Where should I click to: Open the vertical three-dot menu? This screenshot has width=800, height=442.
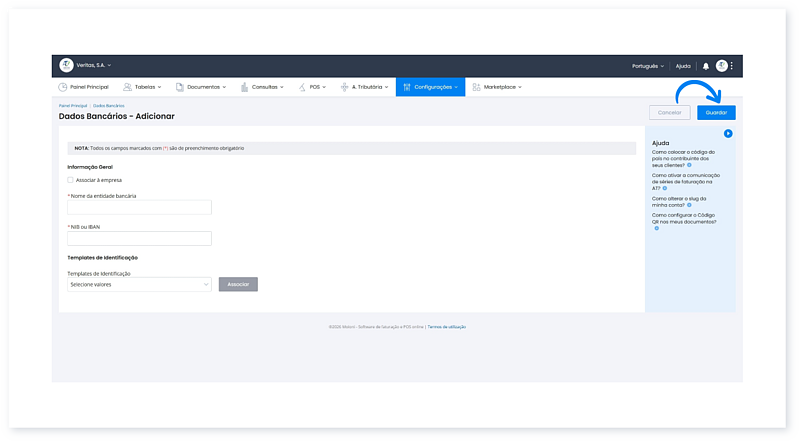tap(732, 66)
